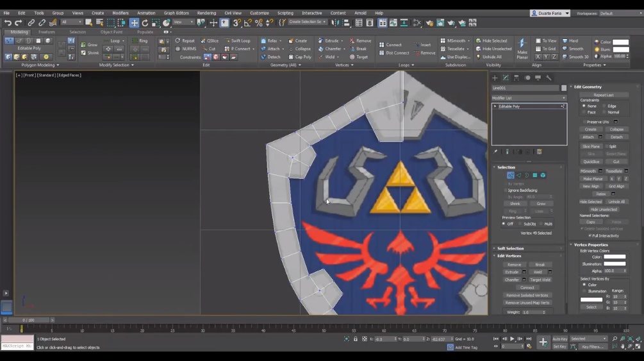Open the Material Editor teapot icon
The height and width of the screenshot is (361, 644).
[x=429, y=23]
